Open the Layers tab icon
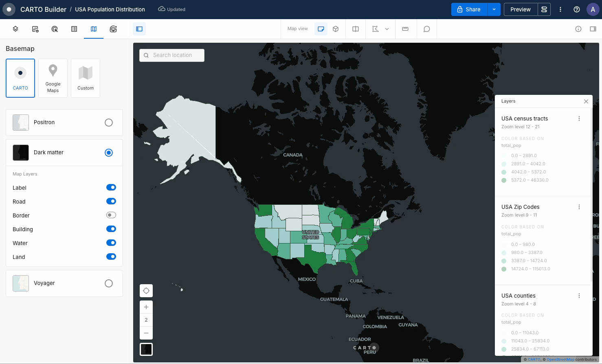 [x=15, y=29]
